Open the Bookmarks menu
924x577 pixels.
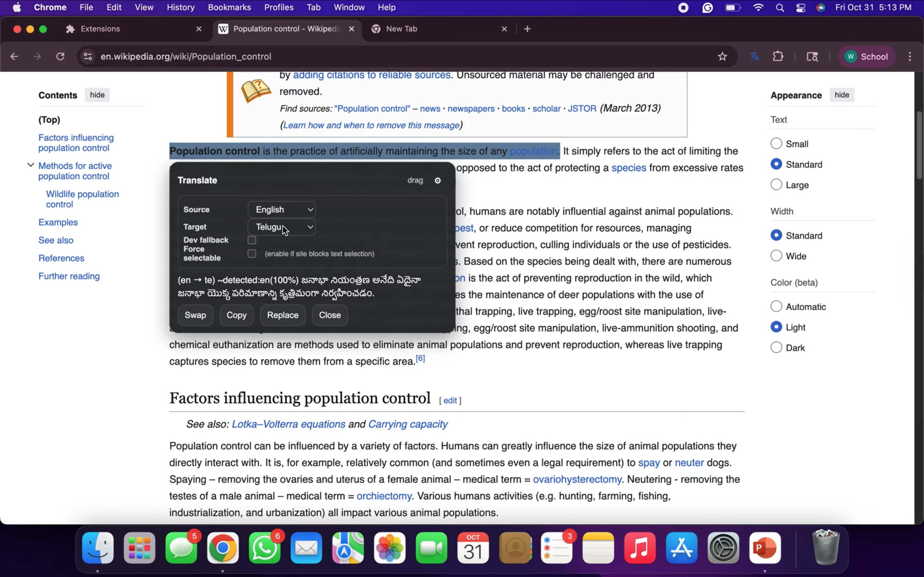click(x=229, y=7)
